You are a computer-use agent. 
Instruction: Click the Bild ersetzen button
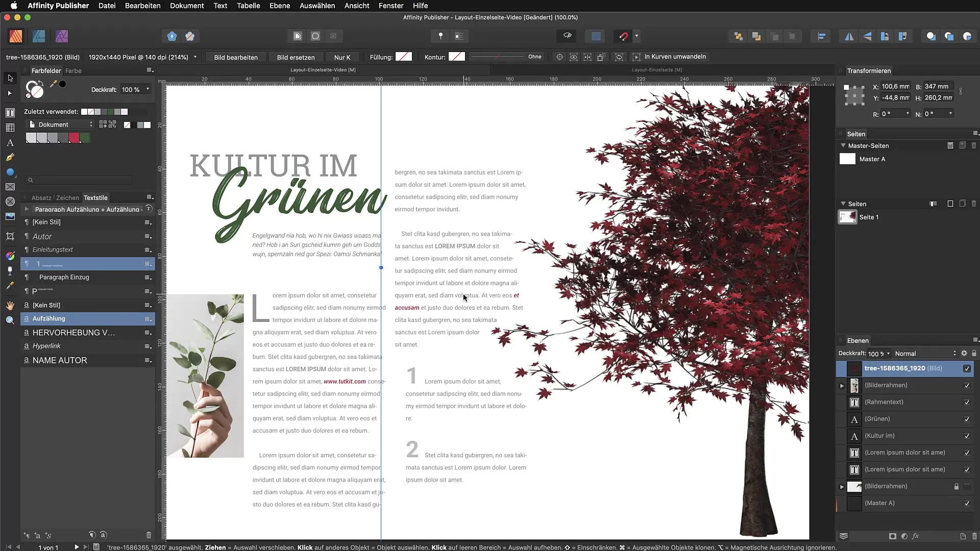click(x=296, y=57)
